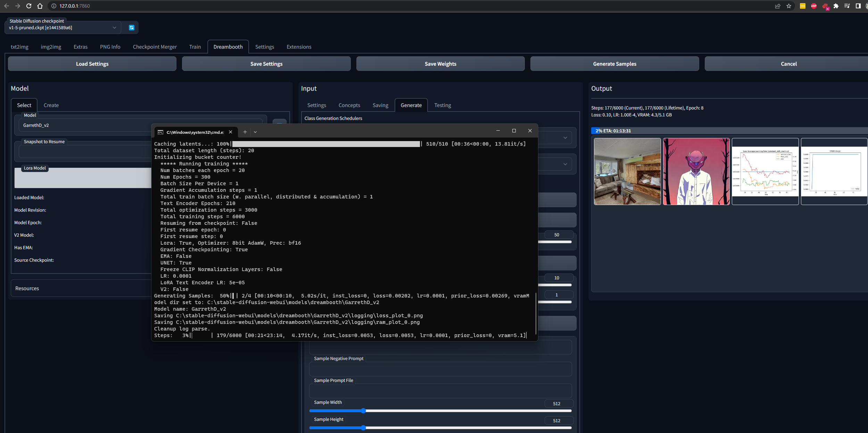Click the Save Weights button
Viewport: 868px width, 433px height.
(x=440, y=64)
